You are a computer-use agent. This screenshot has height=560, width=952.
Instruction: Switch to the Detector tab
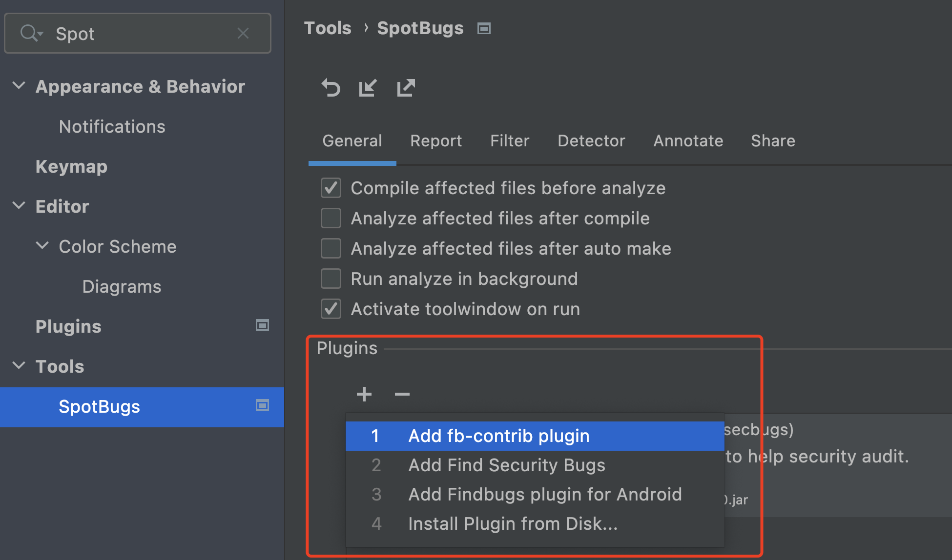coord(591,141)
